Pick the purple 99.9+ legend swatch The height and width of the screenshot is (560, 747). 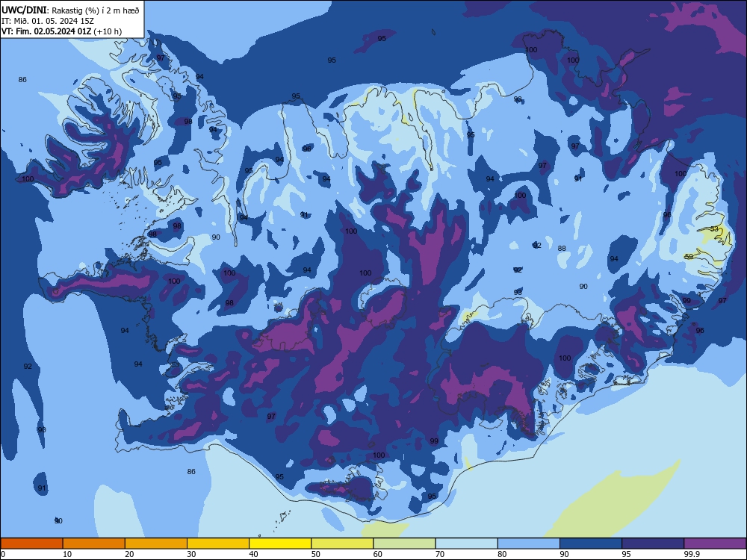click(715, 544)
